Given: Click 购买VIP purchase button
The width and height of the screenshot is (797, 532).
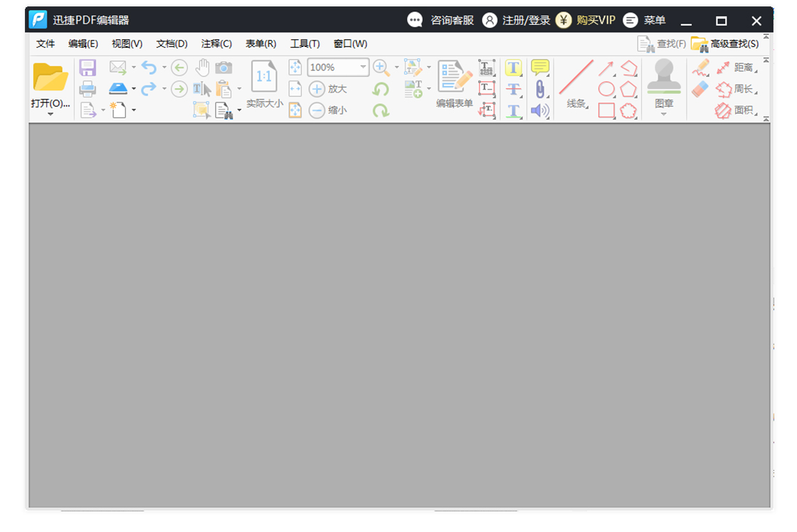Looking at the screenshot, I should point(585,21).
